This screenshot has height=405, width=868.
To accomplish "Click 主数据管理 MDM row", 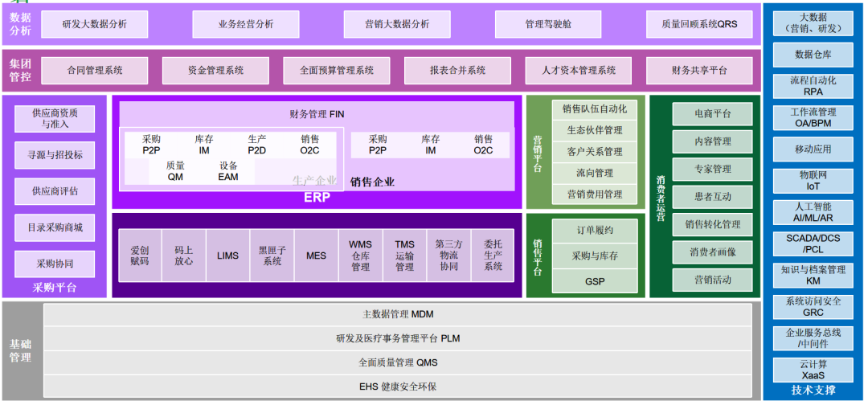I will 398,314.
